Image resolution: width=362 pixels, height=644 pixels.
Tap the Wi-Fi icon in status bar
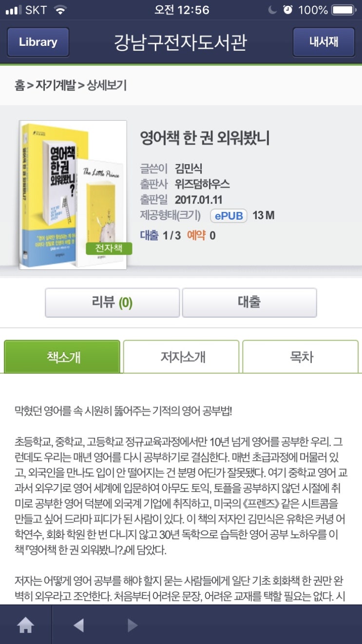coord(60,10)
